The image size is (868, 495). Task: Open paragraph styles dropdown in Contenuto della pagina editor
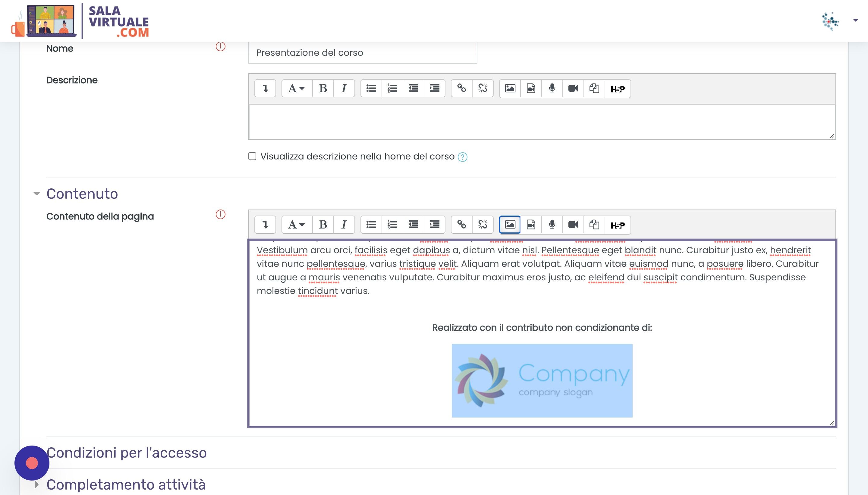tap(297, 224)
